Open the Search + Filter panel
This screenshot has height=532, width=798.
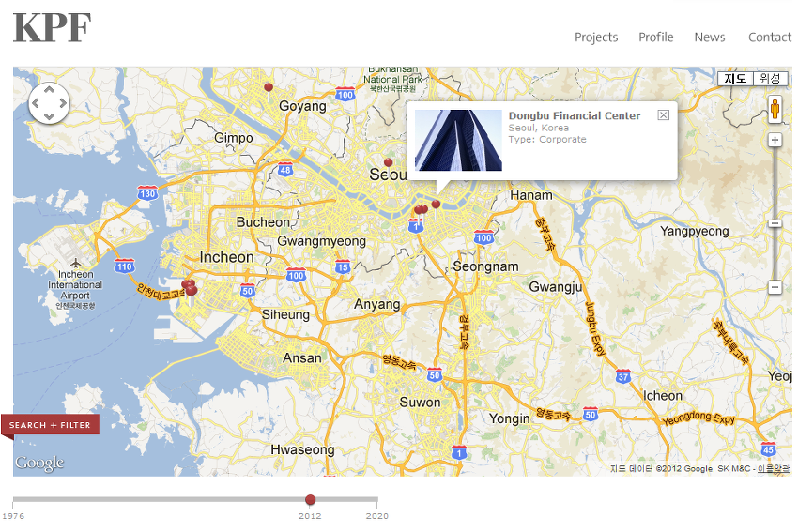point(50,425)
